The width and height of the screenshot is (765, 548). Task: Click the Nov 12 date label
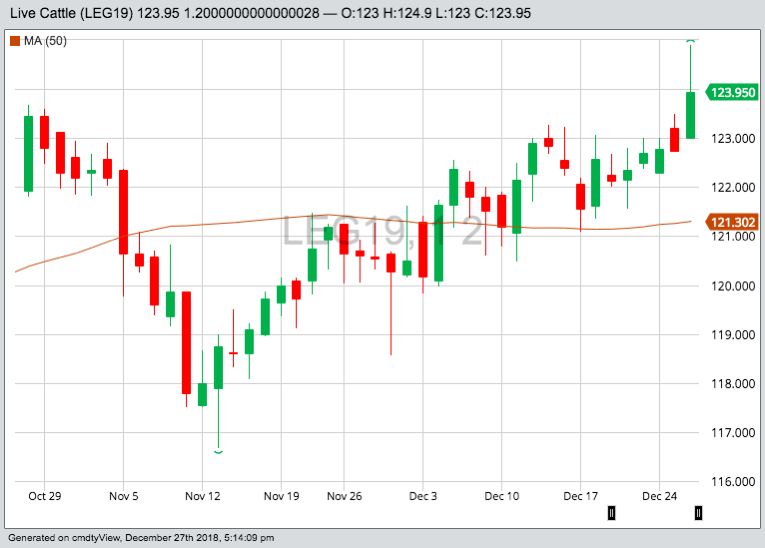pyautogui.click(x=202, y=496)
